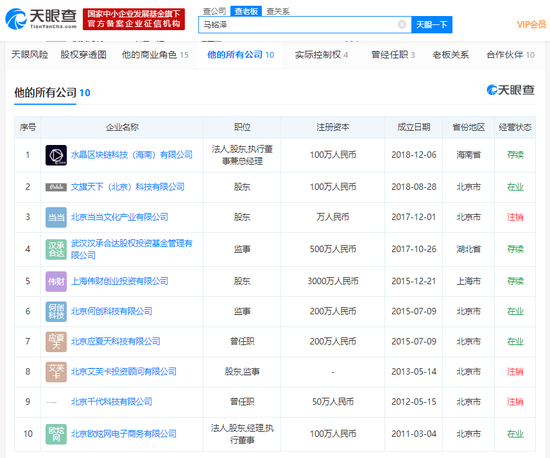
Task: Click 在业 status in 北京欧炫网 row
Action: point(515,434)
